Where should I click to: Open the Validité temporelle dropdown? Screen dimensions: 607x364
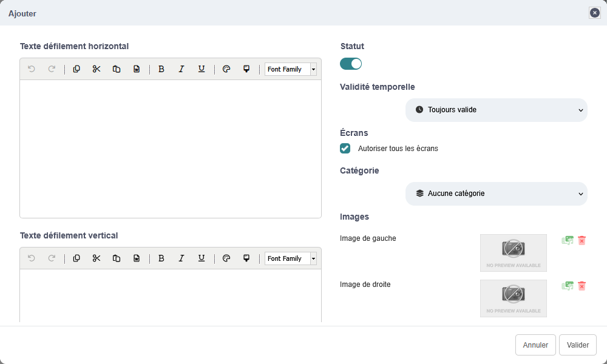496,110
